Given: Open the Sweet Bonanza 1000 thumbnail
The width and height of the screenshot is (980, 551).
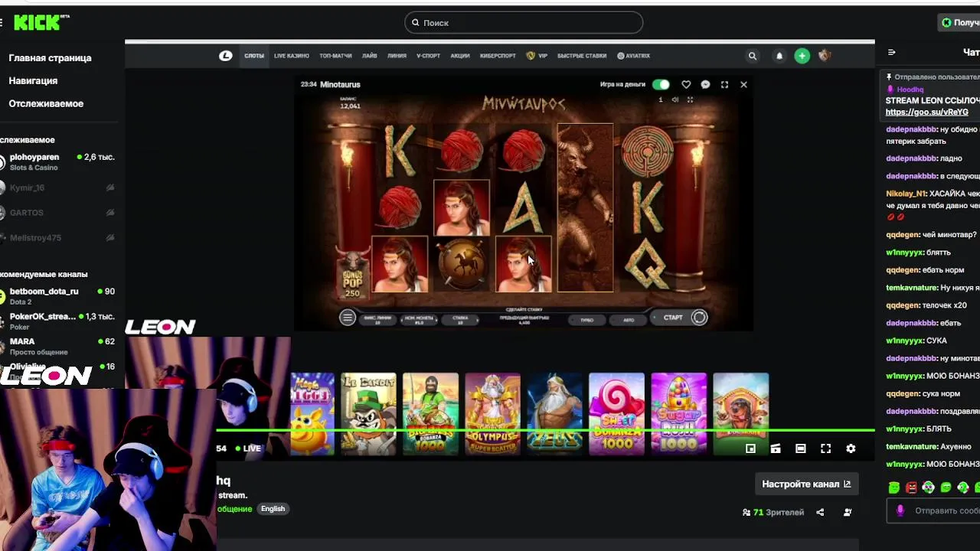Looking at the screenshot, I should tap(616, 414).
